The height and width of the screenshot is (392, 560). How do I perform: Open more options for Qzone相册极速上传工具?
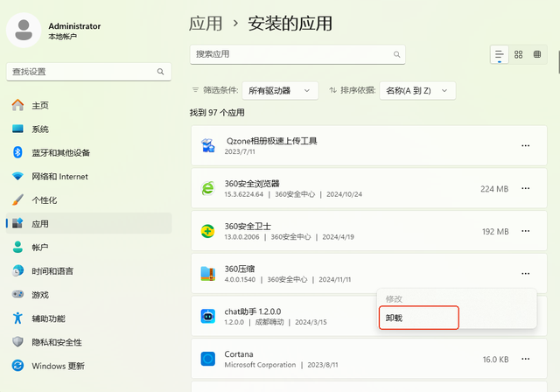(525, 145)
